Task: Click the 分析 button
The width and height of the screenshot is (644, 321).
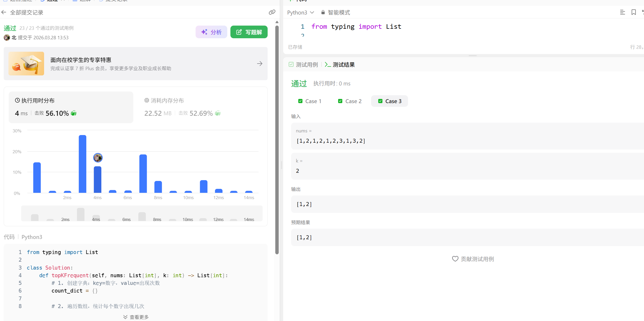Action: (x=211, y=32)
